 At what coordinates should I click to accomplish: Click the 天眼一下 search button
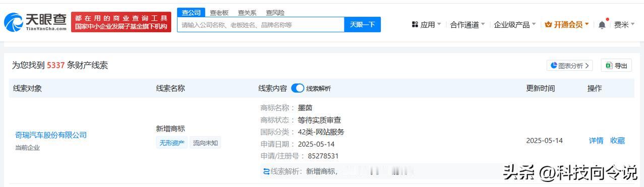(363, 24)
